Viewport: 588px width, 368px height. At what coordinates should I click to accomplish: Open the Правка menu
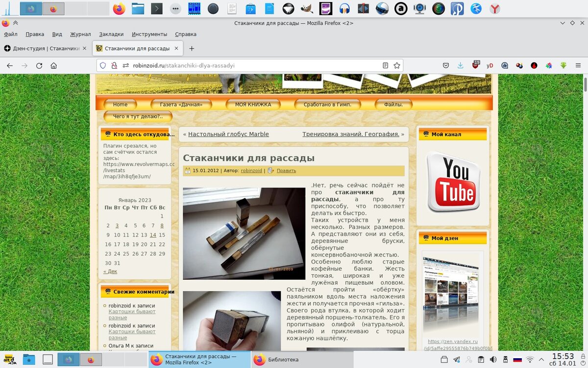click(x=35, y=34)
